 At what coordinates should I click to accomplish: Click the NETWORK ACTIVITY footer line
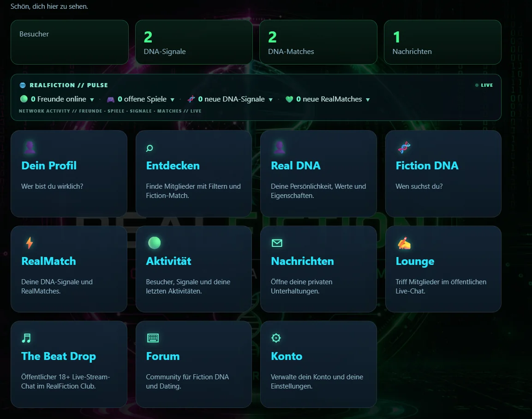pyautogui.click(x=110, y=111)
